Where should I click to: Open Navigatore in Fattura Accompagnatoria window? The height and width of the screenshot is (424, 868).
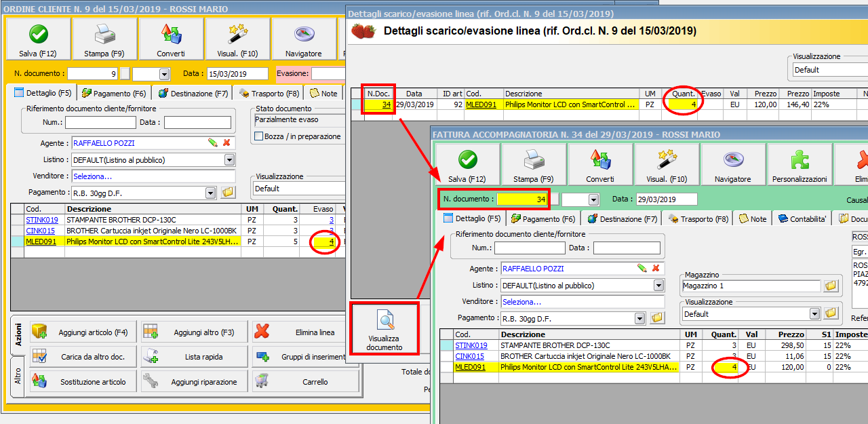[x=733, y=165]
